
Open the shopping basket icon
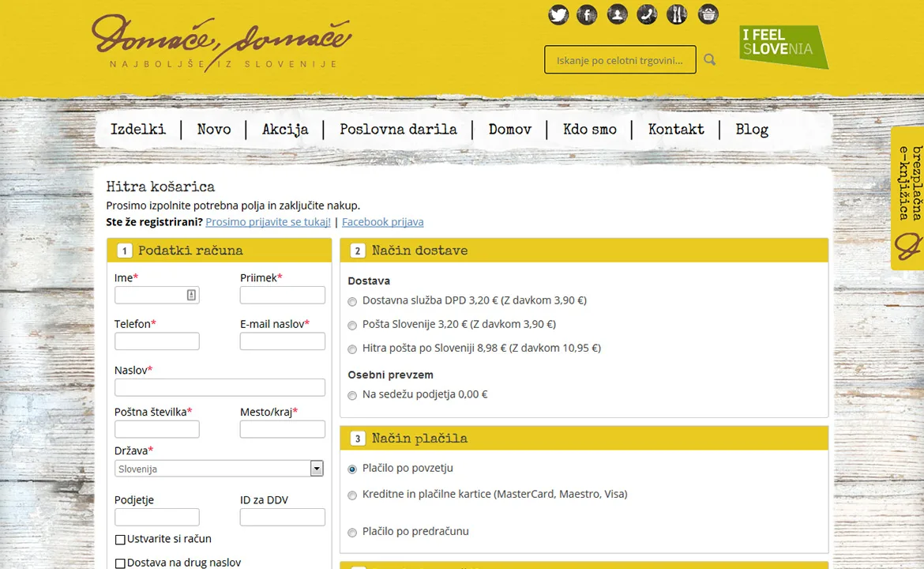click(x=708, y=14)
